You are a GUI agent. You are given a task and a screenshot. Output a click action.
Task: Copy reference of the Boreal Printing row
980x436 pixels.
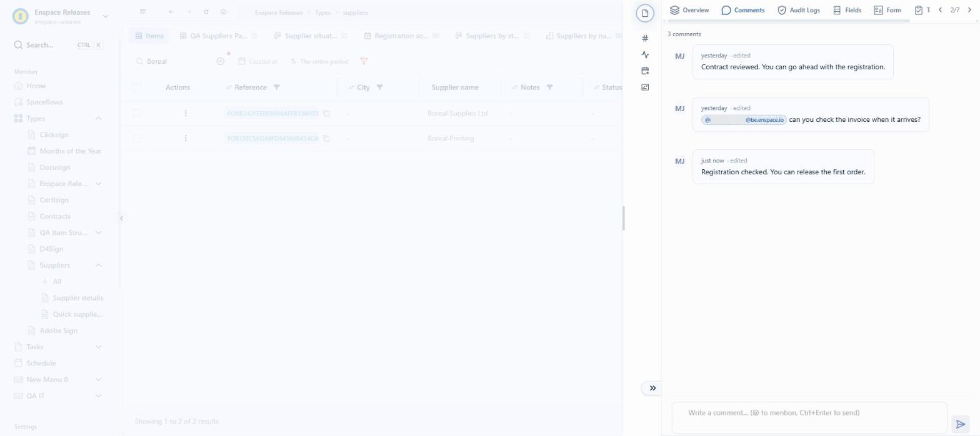(x=326, y=138)
